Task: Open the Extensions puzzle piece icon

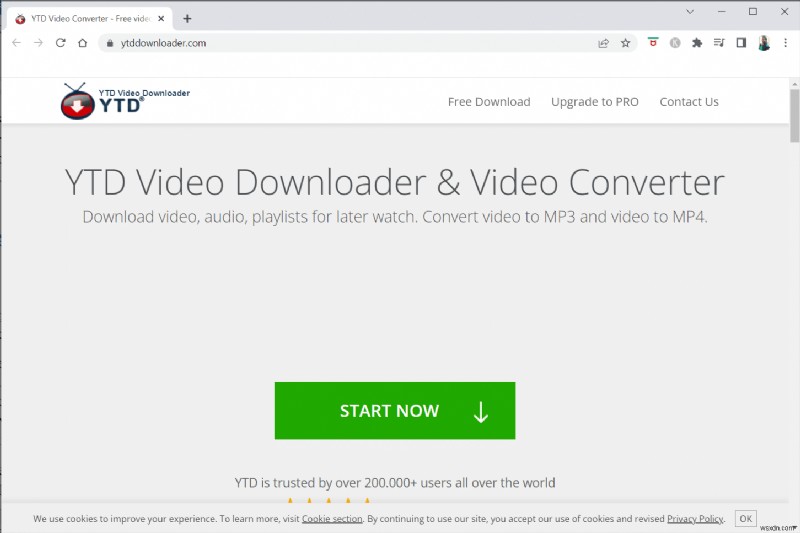Action: coord(697,43)
